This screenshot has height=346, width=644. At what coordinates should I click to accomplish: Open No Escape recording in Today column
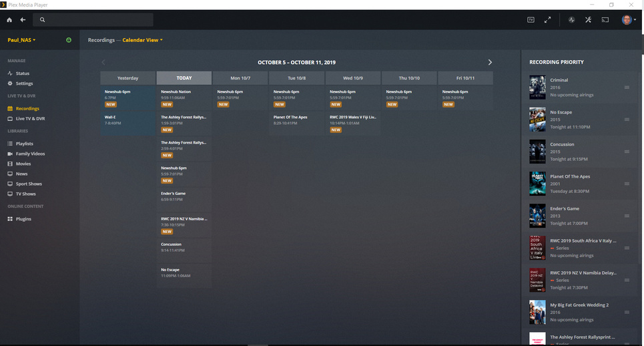tap(184, 276)
